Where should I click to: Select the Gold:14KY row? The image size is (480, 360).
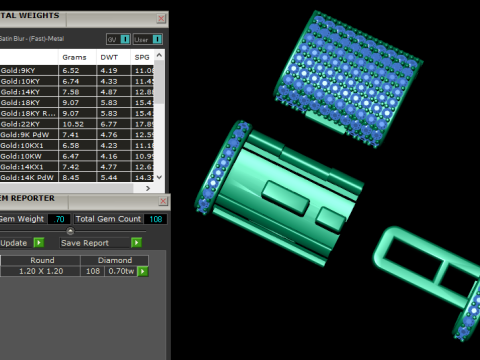tap(77, 92)
